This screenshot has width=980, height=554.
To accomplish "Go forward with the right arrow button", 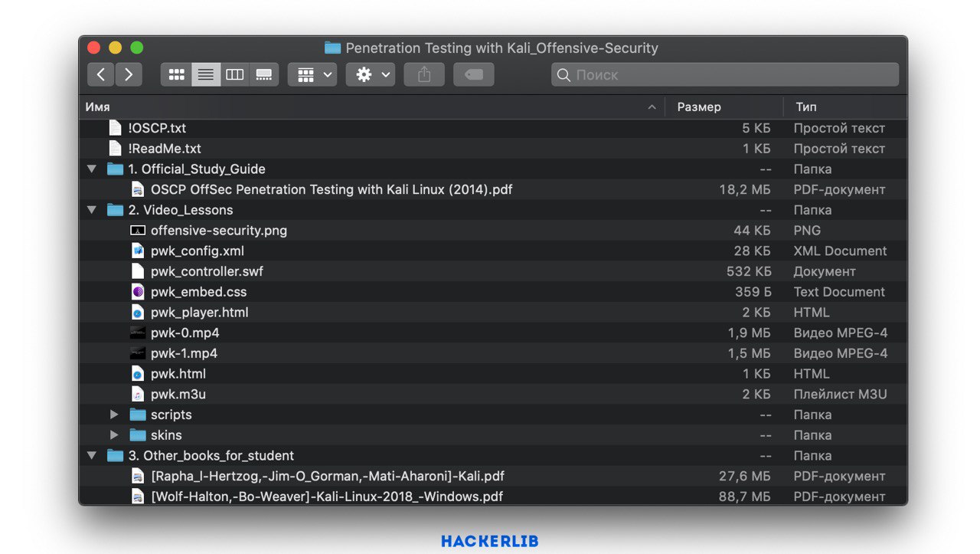I will coord(129,74).
